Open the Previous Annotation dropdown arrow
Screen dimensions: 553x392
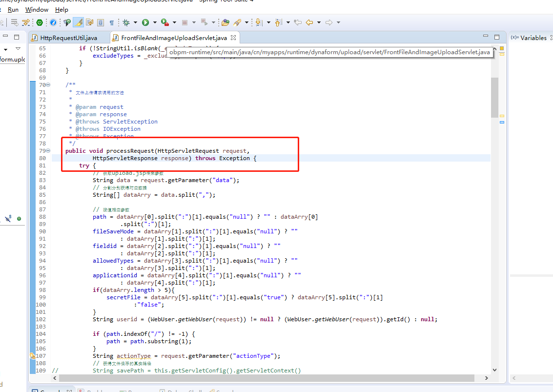click(x=288, y=22)
